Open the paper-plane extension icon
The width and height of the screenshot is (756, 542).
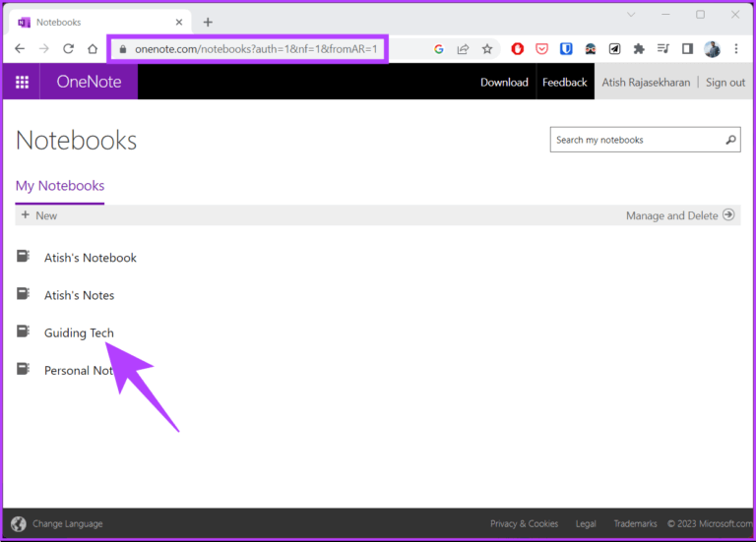click(x=614, y=48)
